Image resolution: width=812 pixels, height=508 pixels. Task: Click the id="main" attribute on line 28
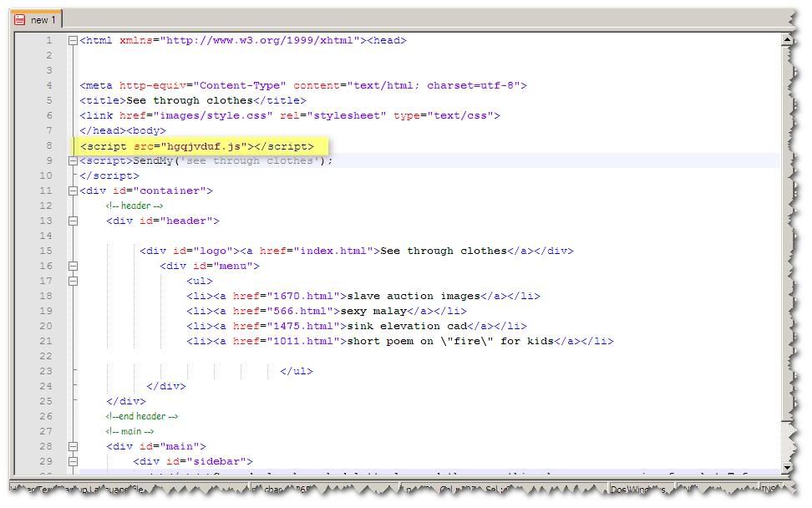point(170,446)
